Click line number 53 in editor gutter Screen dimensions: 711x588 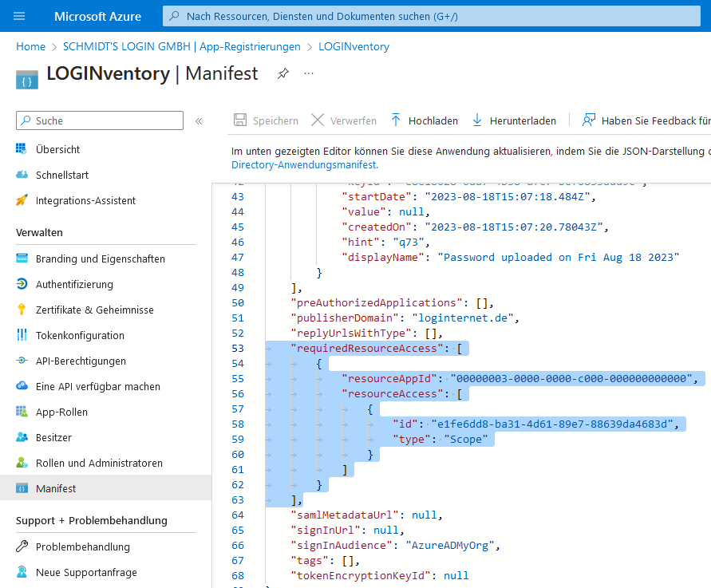[238, 348]
